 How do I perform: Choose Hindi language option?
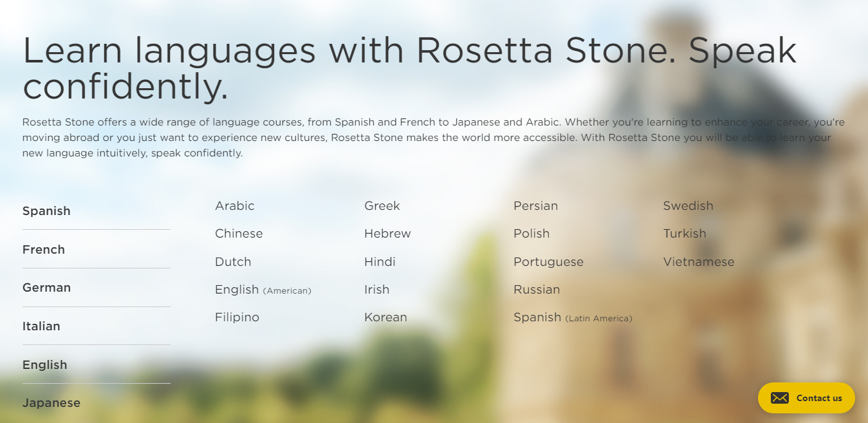(380, 262)
